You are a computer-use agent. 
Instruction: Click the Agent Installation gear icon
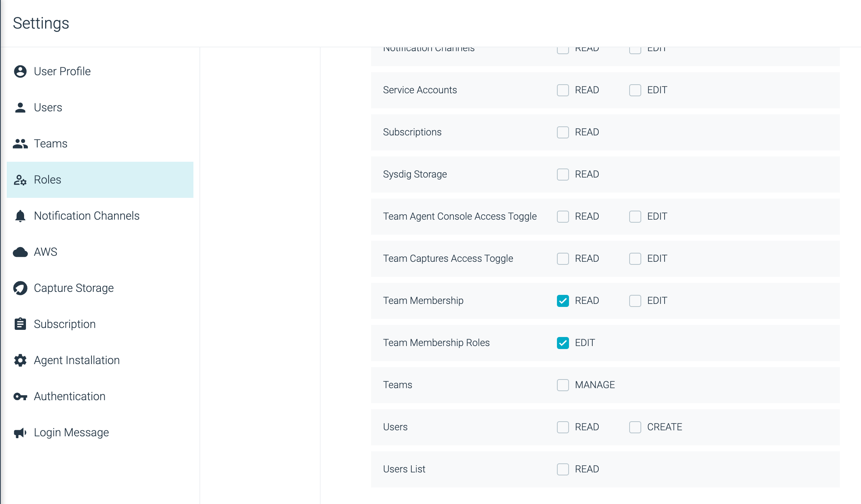pyautogui.click(x=20, y=360)
